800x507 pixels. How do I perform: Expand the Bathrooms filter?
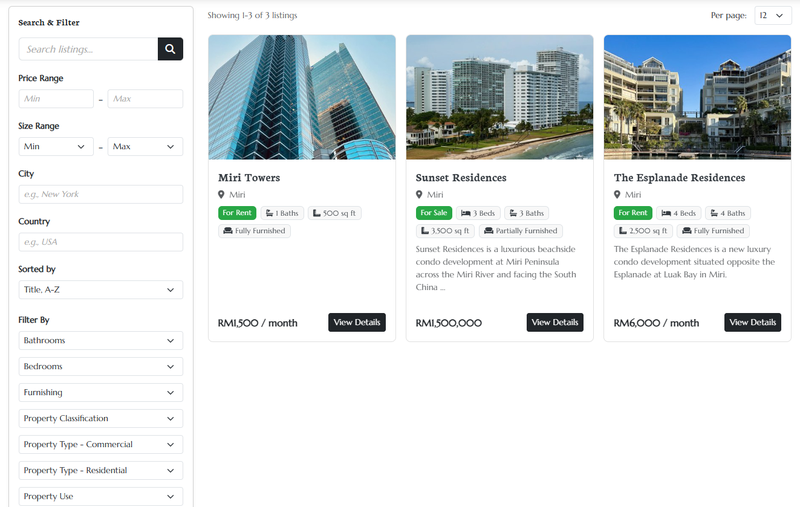(100, 341)
